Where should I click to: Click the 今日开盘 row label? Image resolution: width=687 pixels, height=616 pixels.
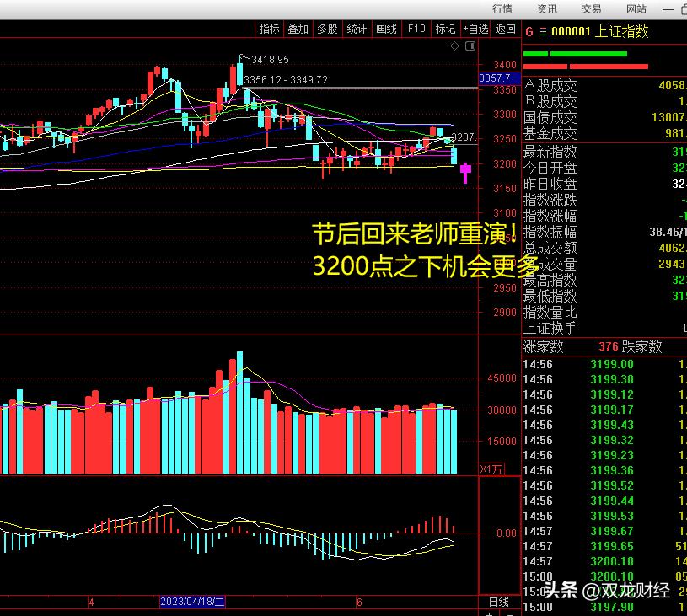coord(550,168)
